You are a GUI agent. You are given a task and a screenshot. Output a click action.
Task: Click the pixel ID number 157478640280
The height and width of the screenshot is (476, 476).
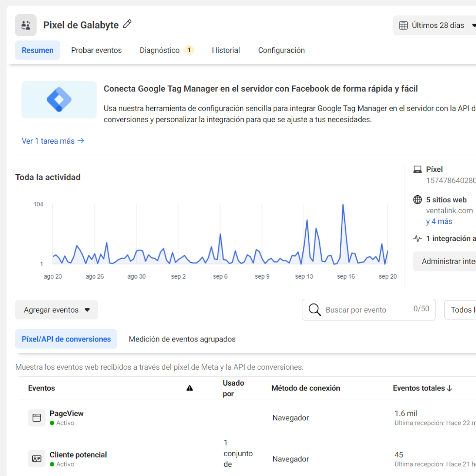tap(451, 181)
